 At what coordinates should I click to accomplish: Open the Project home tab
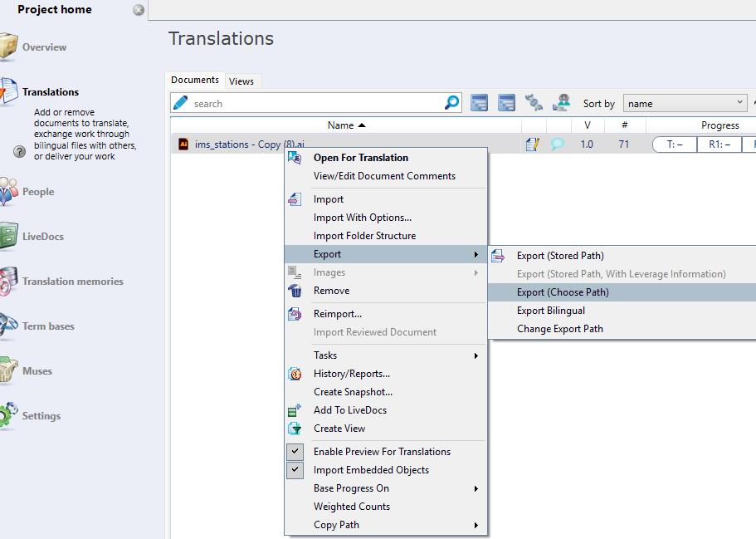55,10
